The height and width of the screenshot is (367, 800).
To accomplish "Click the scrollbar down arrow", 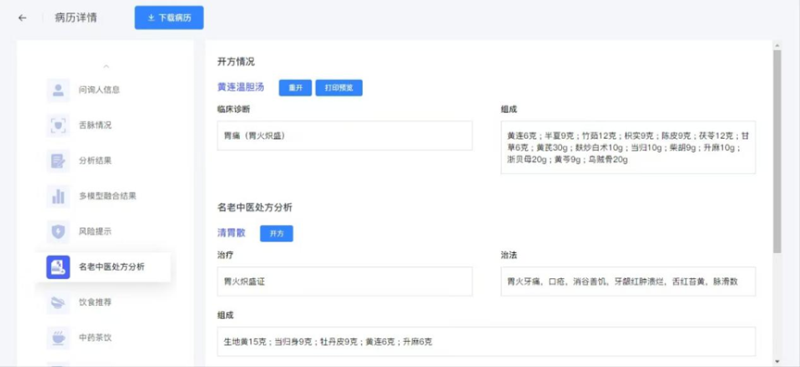I will point(777,361).
